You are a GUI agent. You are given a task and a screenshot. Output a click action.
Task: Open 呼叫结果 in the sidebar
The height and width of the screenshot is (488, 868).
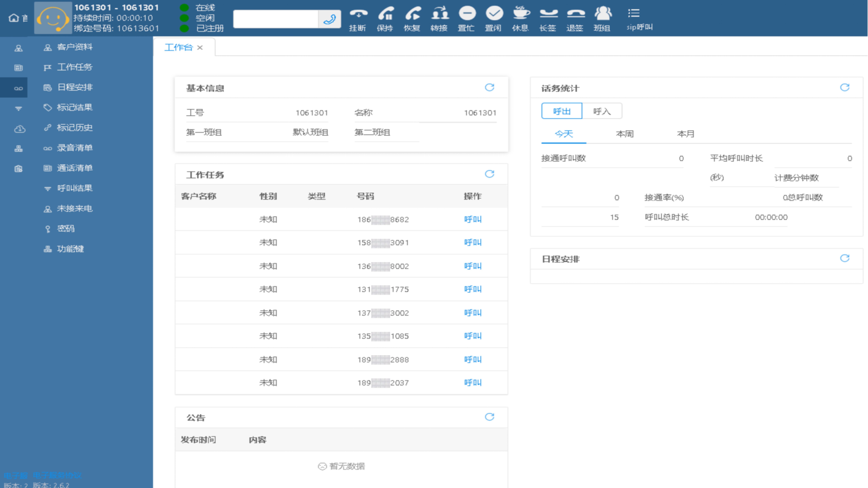(x=75, y=188)
